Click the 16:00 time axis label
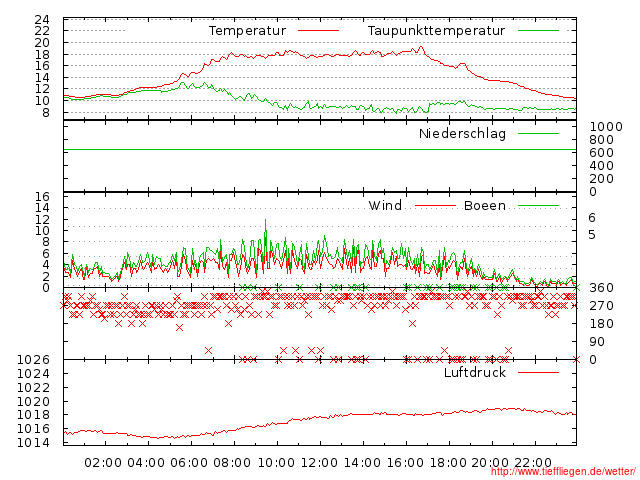Viewport: 640px width, 480px height. point(405,463)
